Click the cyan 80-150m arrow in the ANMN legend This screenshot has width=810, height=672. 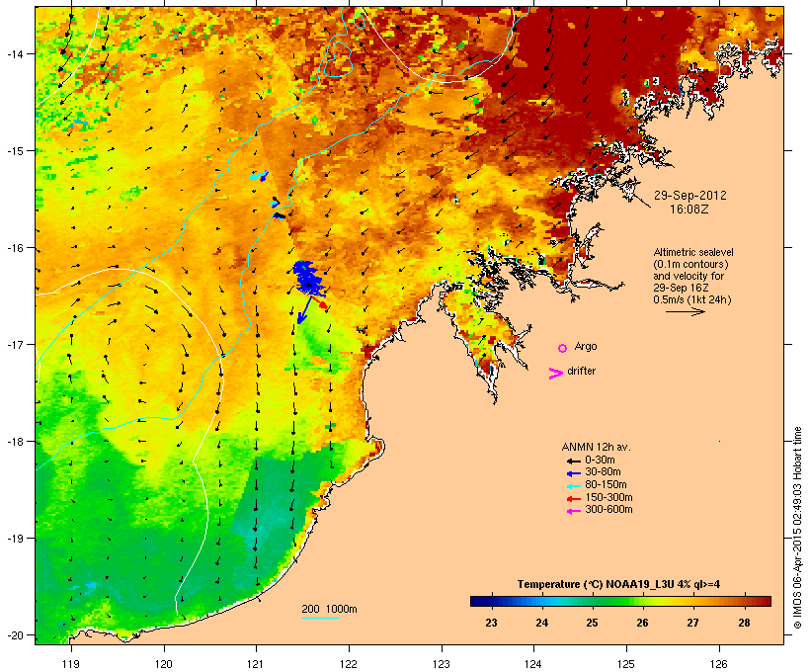click(574, 486)
